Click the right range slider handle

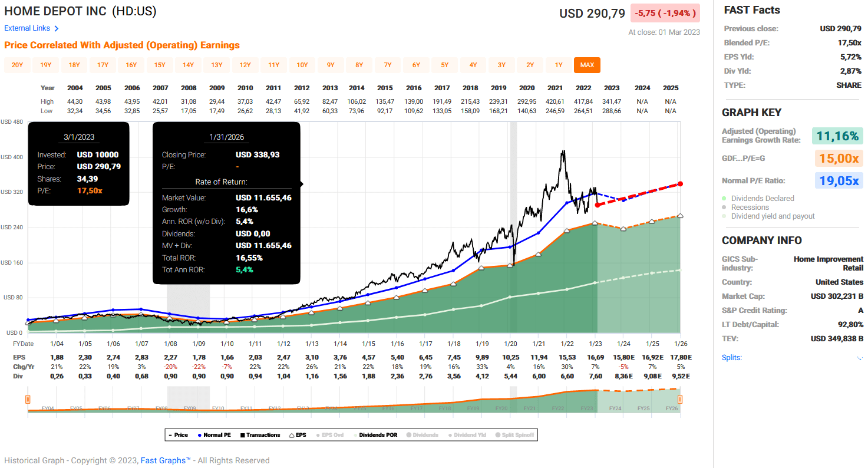pos(681,400)
